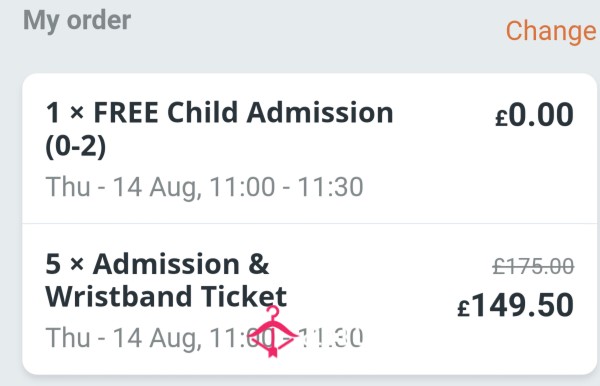Tap the Change link
600x386 pixels.
(x=551, y=31)
